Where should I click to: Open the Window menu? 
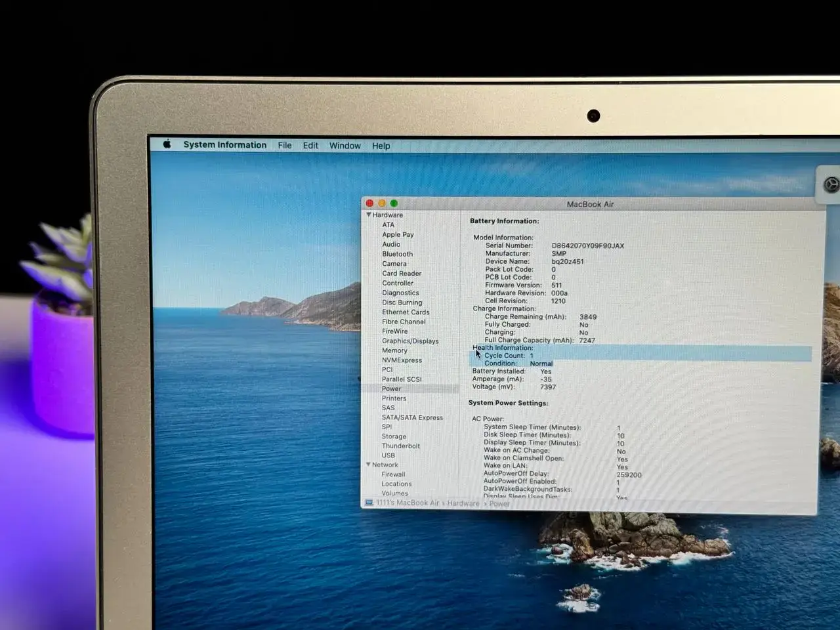click(345, 146)
